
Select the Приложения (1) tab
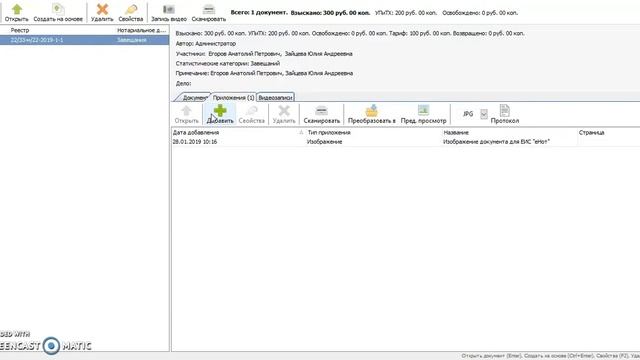click(233, 98)
